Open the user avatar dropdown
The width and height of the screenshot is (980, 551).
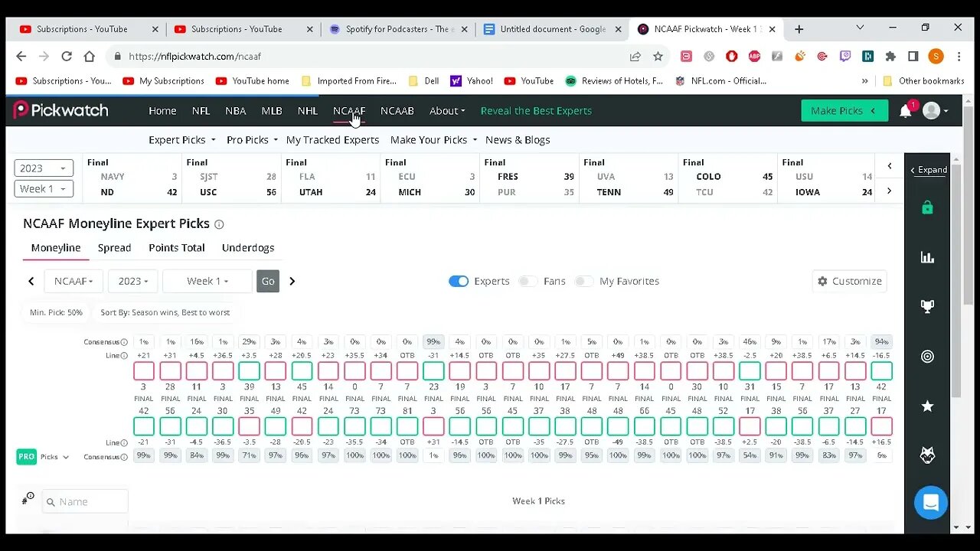[936, 111]
